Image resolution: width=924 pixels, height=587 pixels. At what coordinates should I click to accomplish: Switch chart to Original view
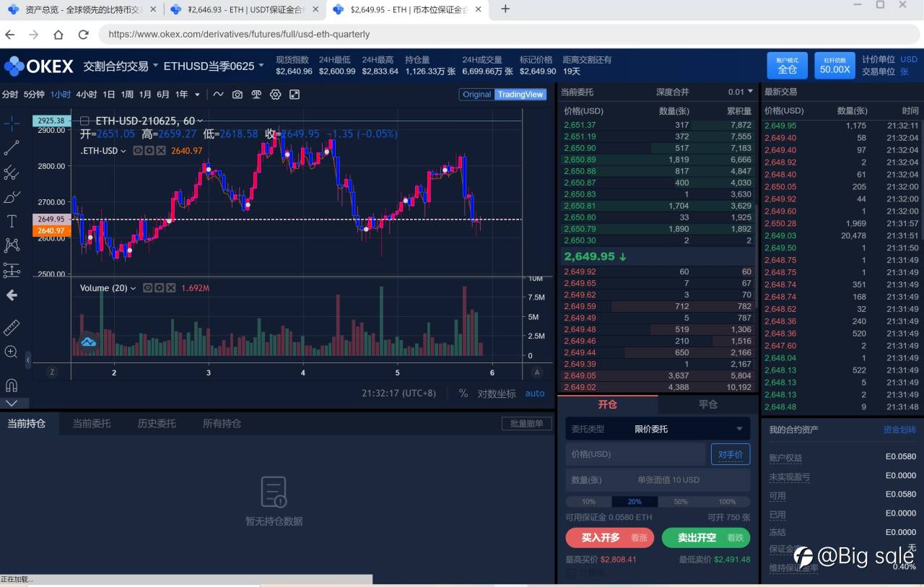(477, 95)
